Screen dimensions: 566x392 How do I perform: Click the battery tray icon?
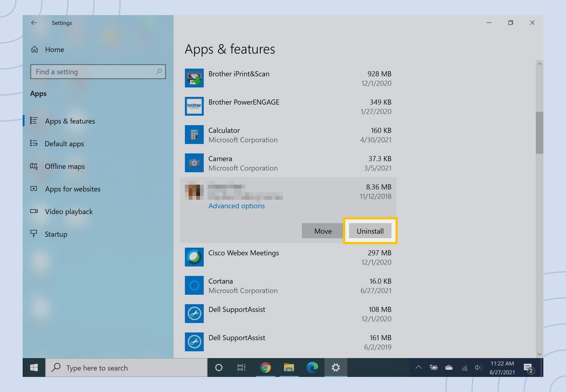tap(434, 367)
